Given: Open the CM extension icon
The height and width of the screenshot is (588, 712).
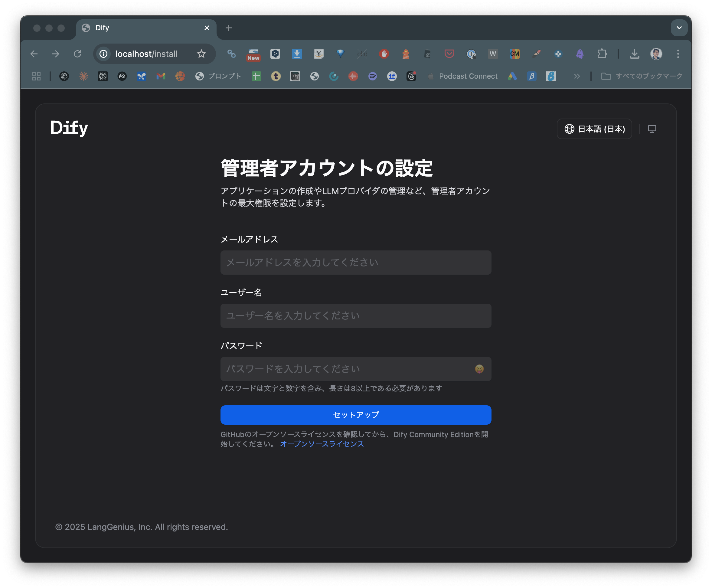Looking at the screenshot, I should pos(514,54).
